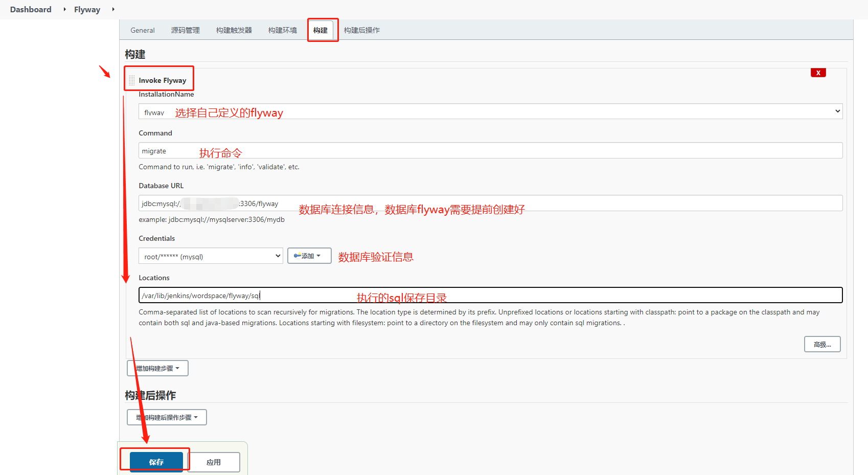Click the 保存 button
This screenshot has width=868, height=475.
click(156, 461)
